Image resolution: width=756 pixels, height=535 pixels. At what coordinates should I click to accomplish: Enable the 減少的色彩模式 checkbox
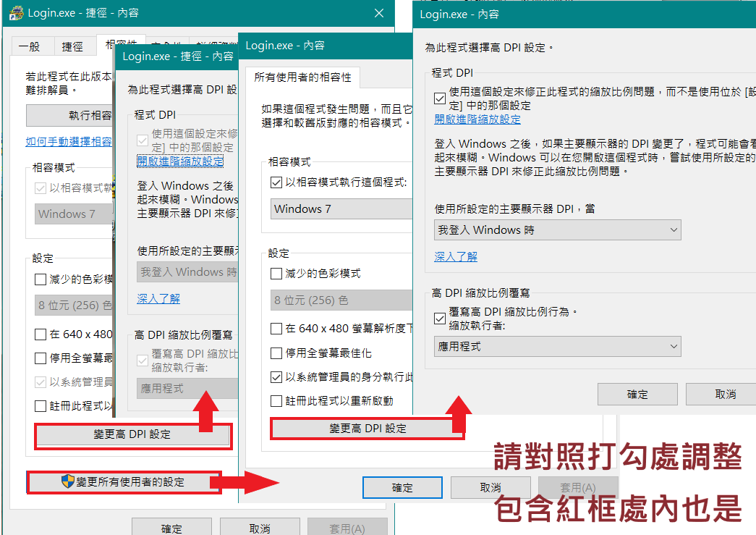coord(276,274)
